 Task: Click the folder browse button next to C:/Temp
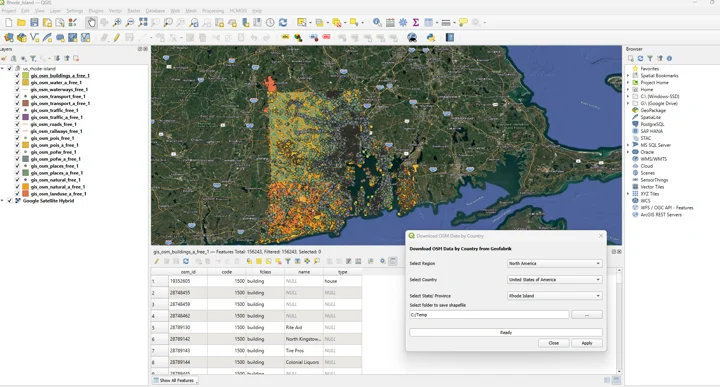tap(587, 315)
